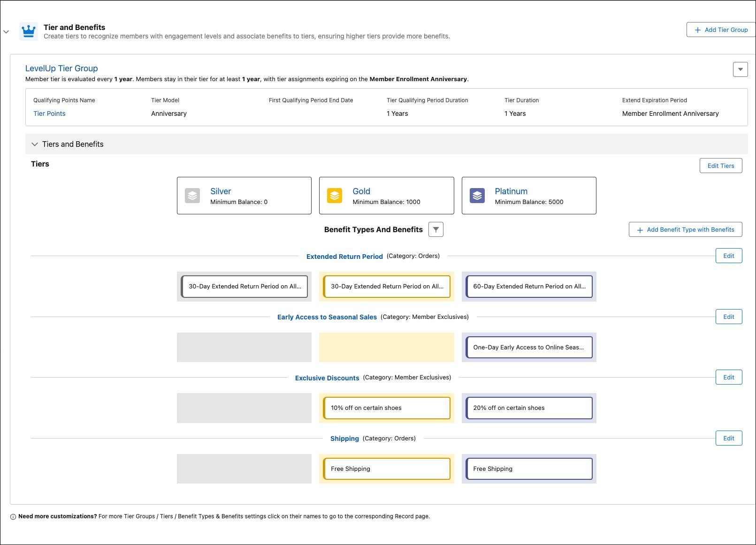Open the Silver tier link
The image size is (756, 545).
(x=221, y=191)
